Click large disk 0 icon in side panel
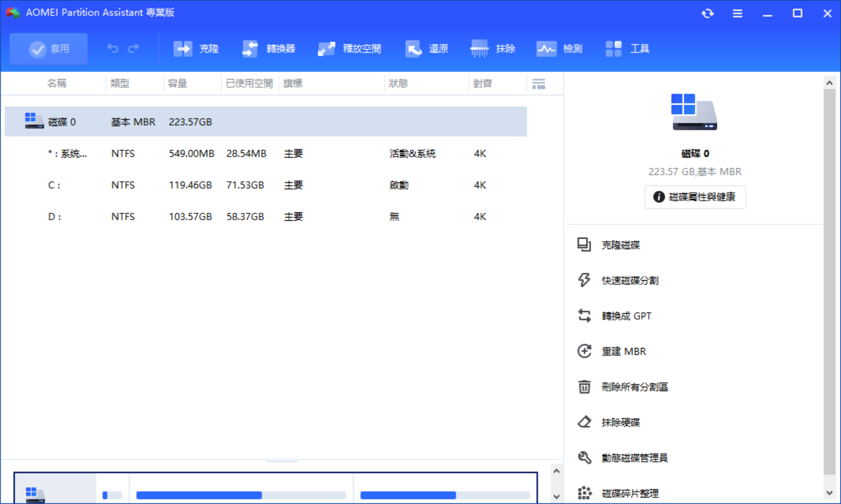 694,111
